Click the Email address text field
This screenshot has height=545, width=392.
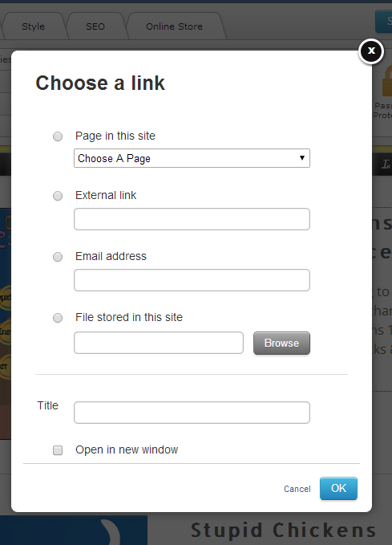pyautogui.click(x=192, y=280)
